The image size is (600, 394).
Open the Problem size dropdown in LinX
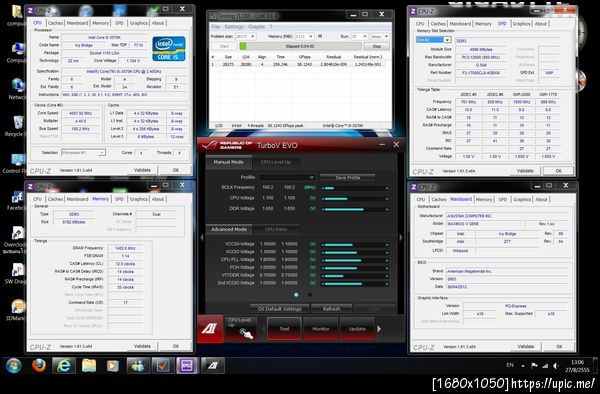point(245,36)
